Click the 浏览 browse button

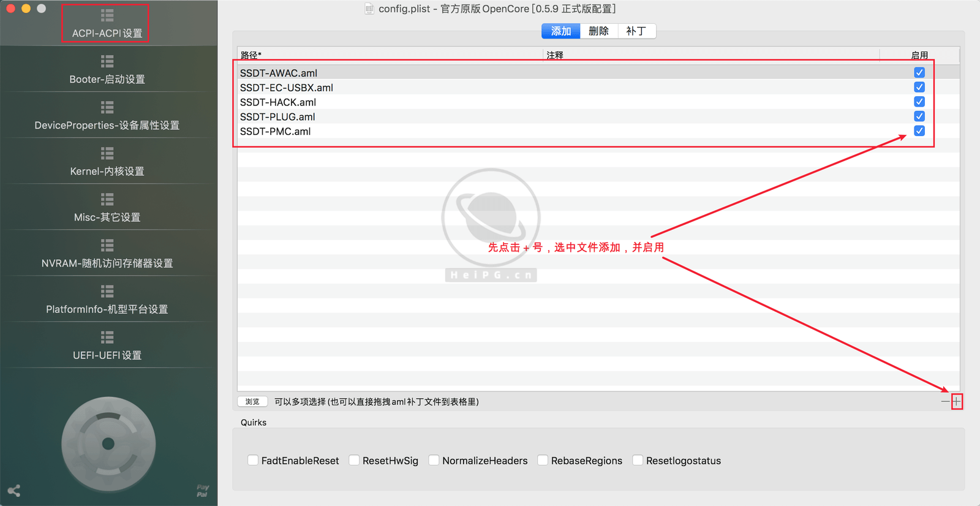[252, 402]
